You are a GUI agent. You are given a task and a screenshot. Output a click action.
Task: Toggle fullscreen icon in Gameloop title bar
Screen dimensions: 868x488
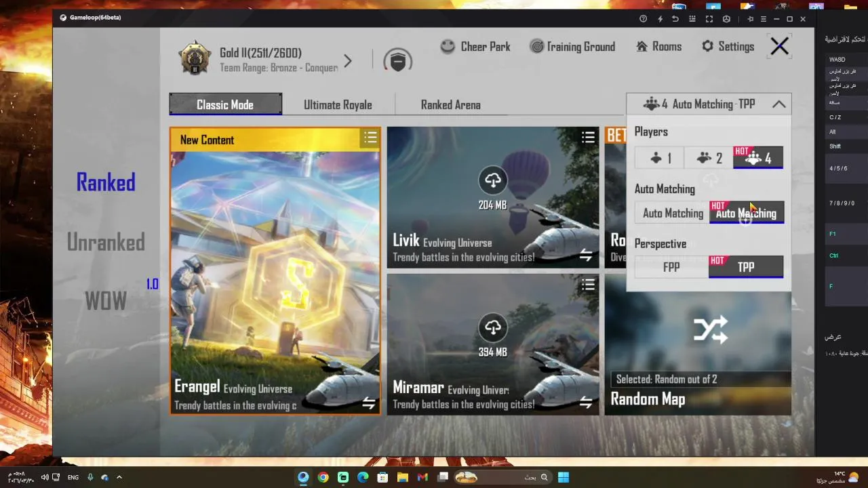click(709, 19)
